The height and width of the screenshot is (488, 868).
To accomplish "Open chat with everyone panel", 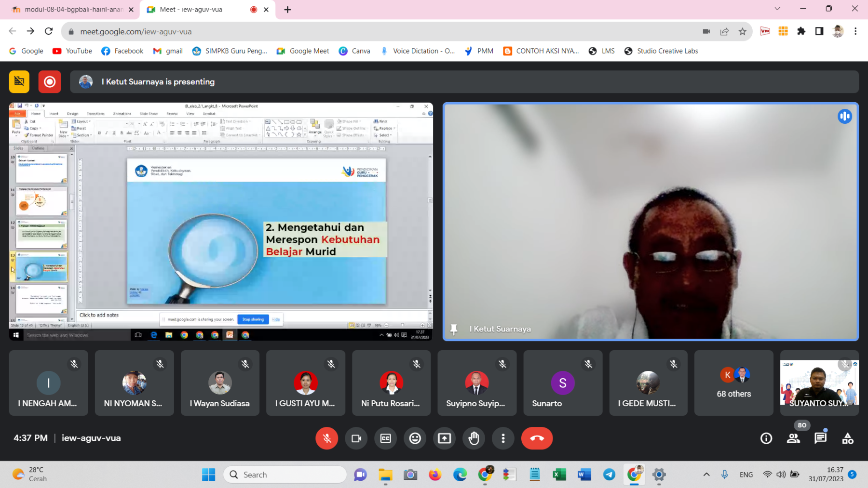I will [x=820, y=438].
